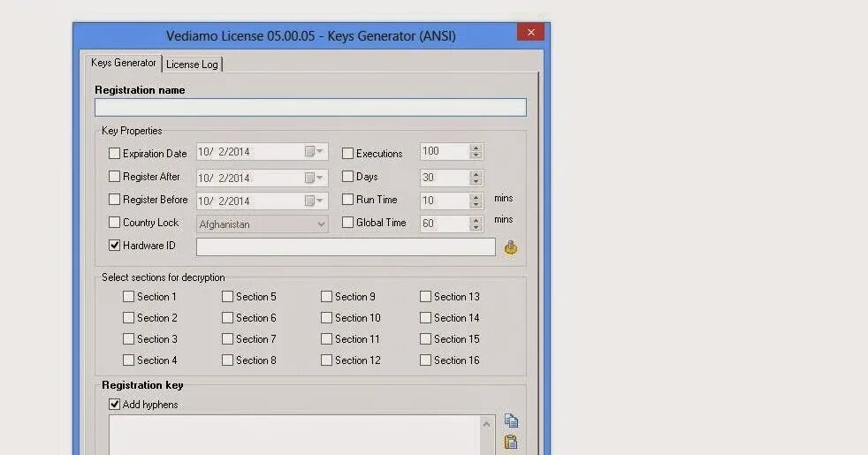Check Section 2 for decryption

tap(128, 318)
